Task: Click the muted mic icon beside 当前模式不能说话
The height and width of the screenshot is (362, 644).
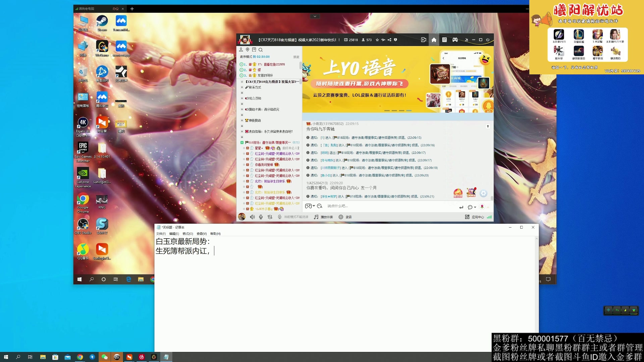Action: click(279, 217)
